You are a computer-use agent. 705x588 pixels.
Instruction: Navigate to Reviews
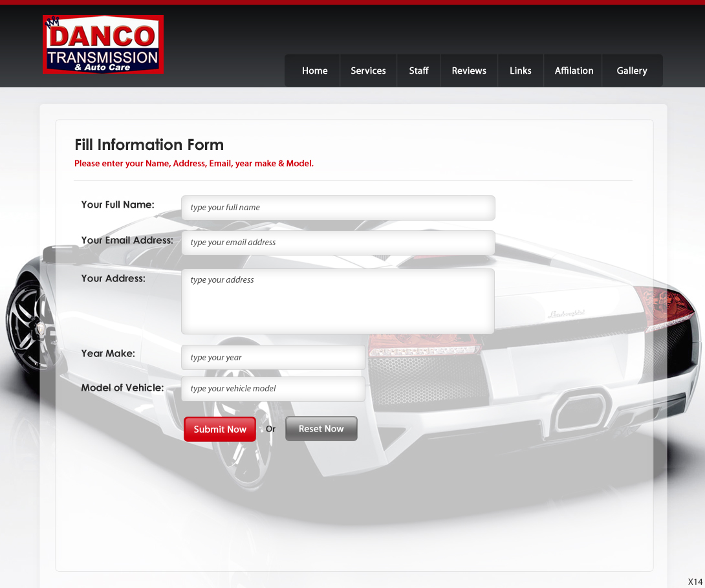click(x=469, y=71)
